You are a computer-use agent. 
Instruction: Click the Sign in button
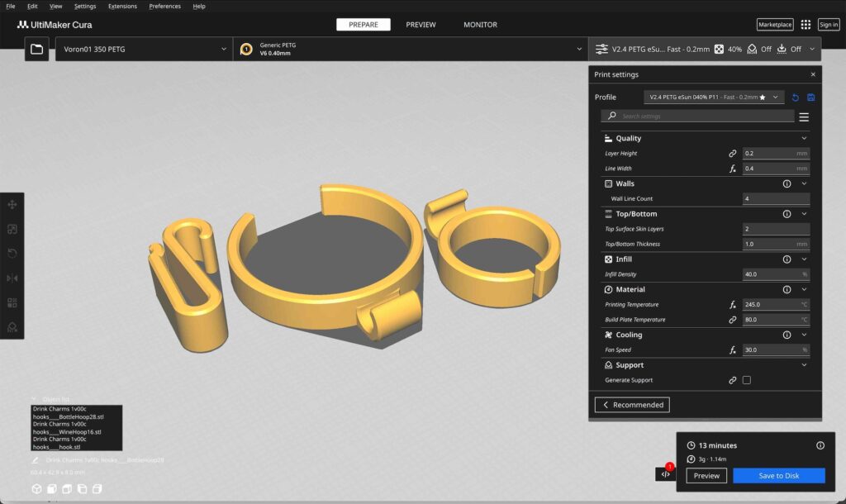click(x=828, y=24)
